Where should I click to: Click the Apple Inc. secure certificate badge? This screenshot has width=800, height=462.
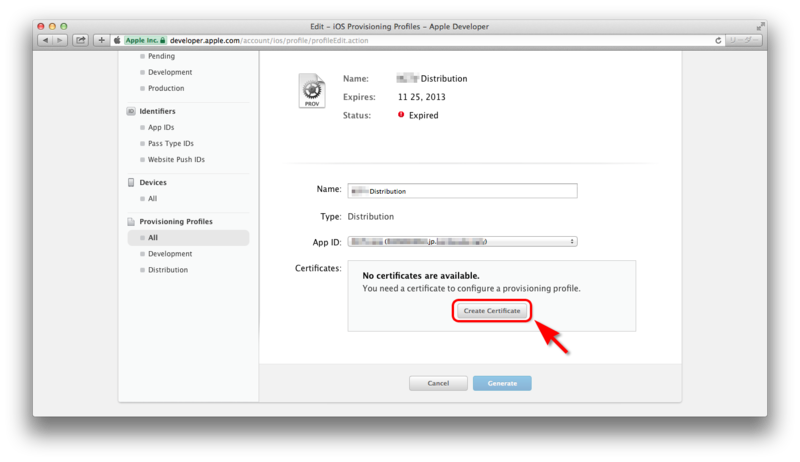(145, 40)
